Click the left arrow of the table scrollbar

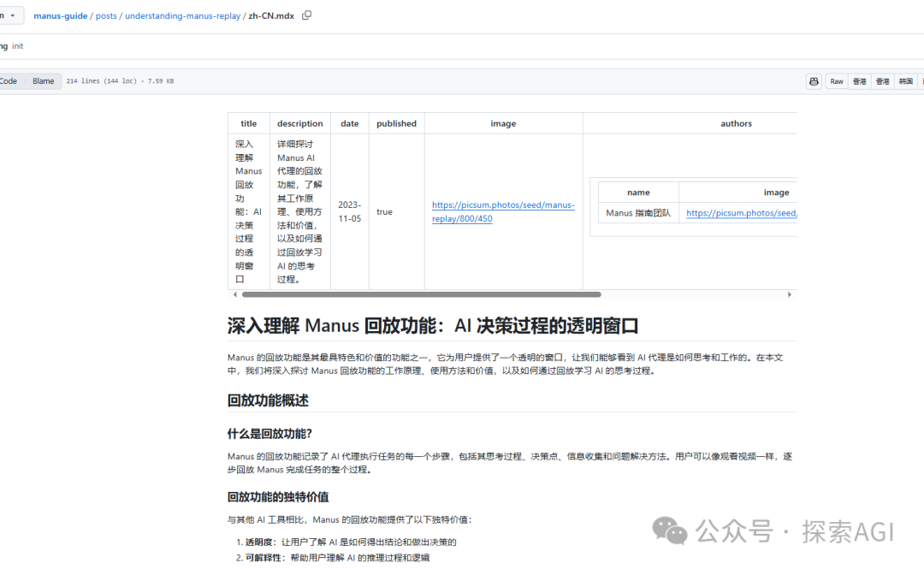click(235, 294)
